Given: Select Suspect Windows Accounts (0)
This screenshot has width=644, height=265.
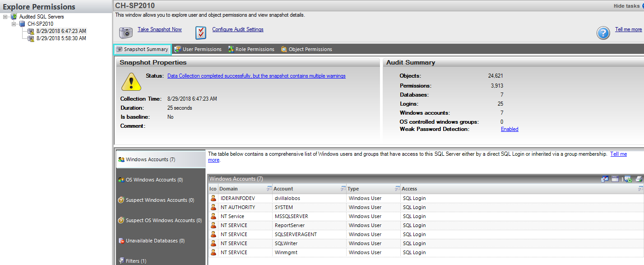Looking at the screenshot, I should (x=161, y=200).
